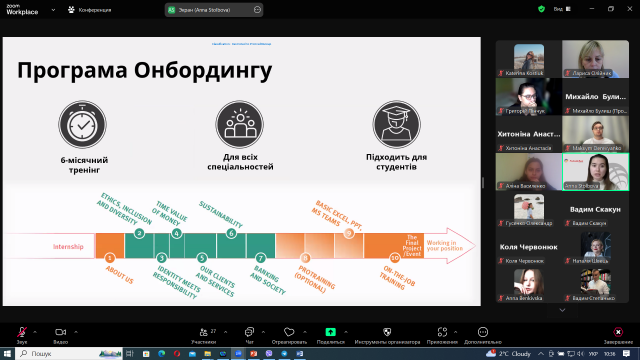Expand the arrow beside Участники

coord(225,332)
